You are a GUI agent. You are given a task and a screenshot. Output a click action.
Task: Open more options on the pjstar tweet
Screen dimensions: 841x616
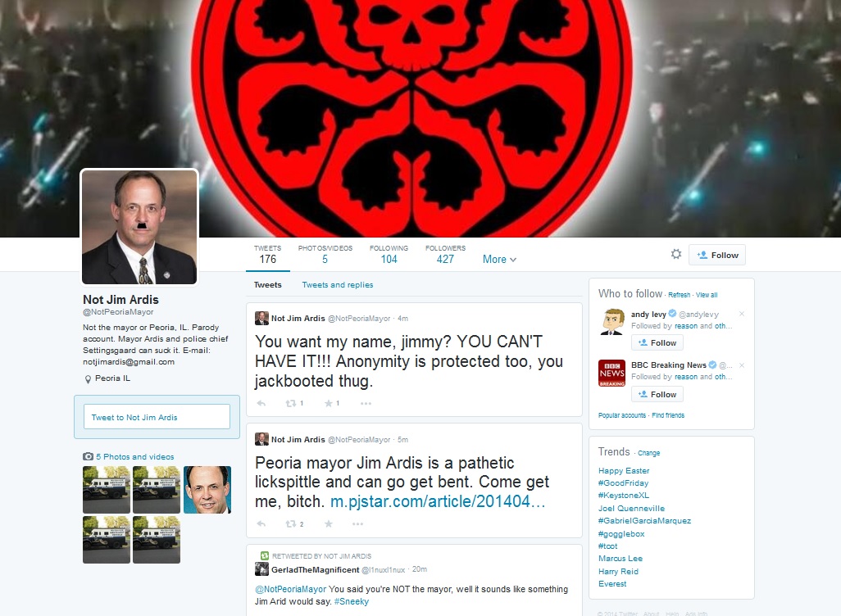click(366, 523)
